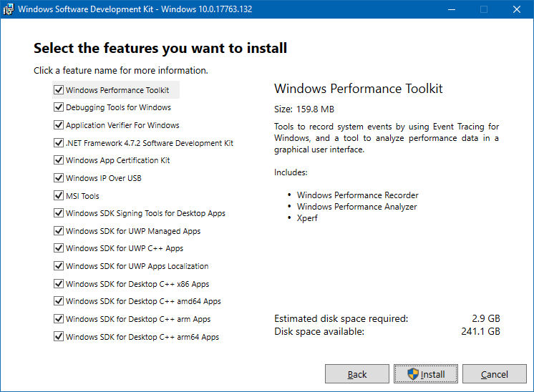The height and width of the screenshot is (392, 534).
Task: Close the installer window
Action: (516, 9)
